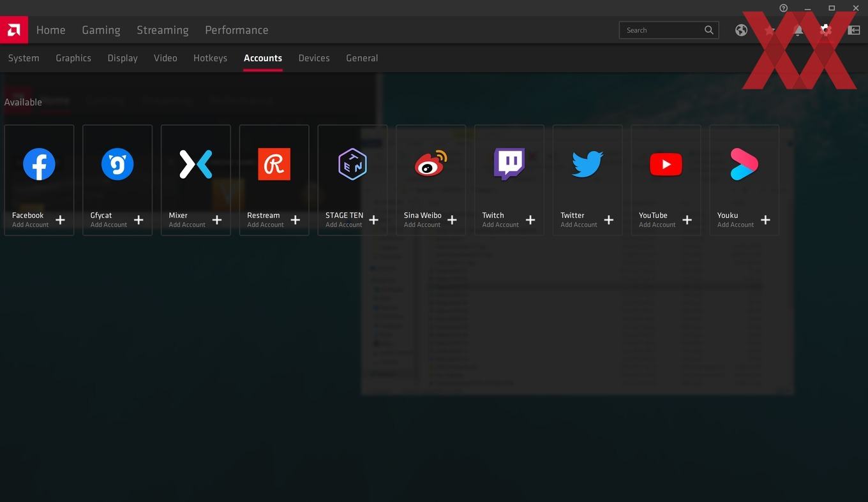This screenshot has width=868, height=502.
Task: Click Add Account under Gfycat
Action: point(108,225)
